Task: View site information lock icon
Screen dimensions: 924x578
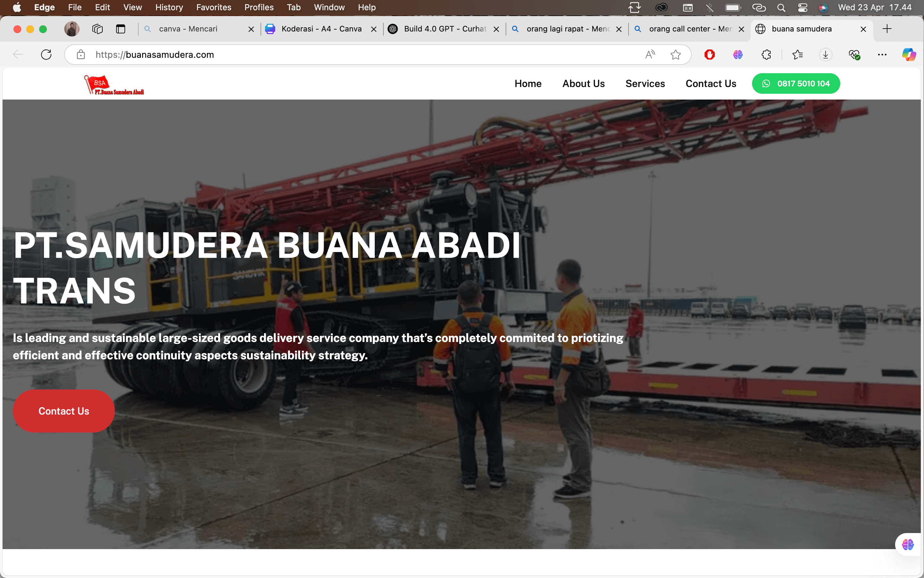Action: (81, 55)
